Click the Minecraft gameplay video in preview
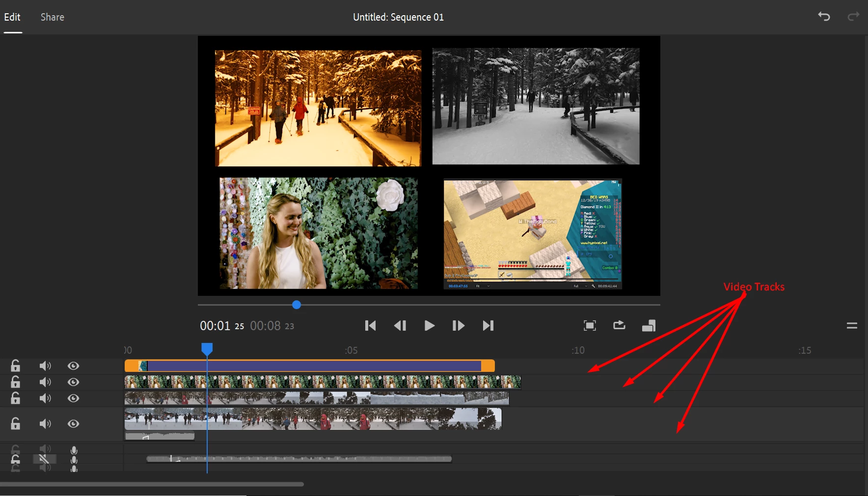 click(x=533, y=234)
